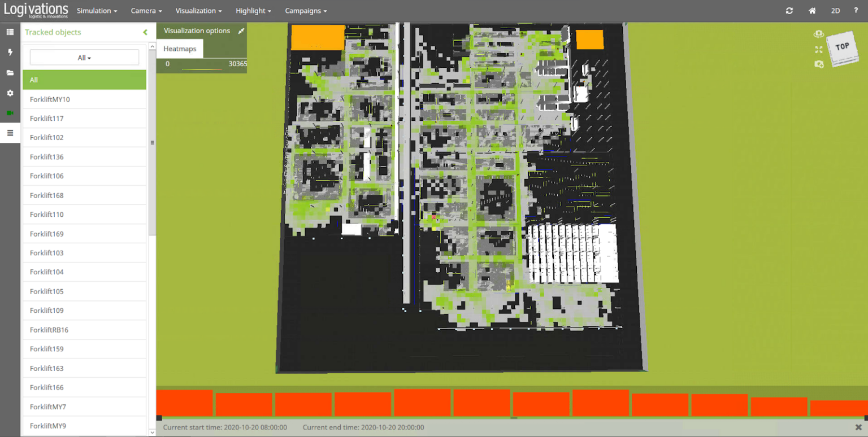Click the refresh icon in top bar
This screenshot has height=437, width=868.
click(x=789, y=11)
